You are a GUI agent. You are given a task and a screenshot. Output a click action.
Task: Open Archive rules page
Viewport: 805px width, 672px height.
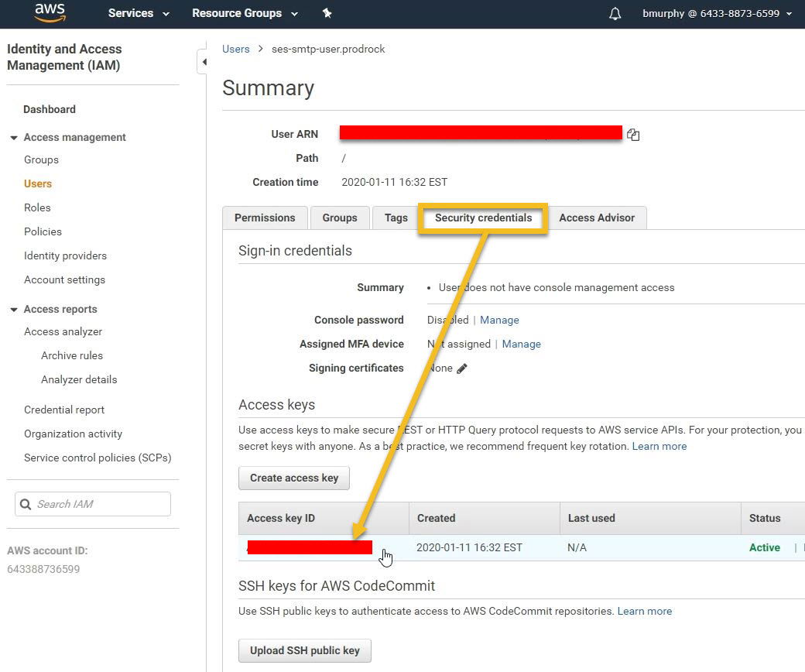pos(72,356)
